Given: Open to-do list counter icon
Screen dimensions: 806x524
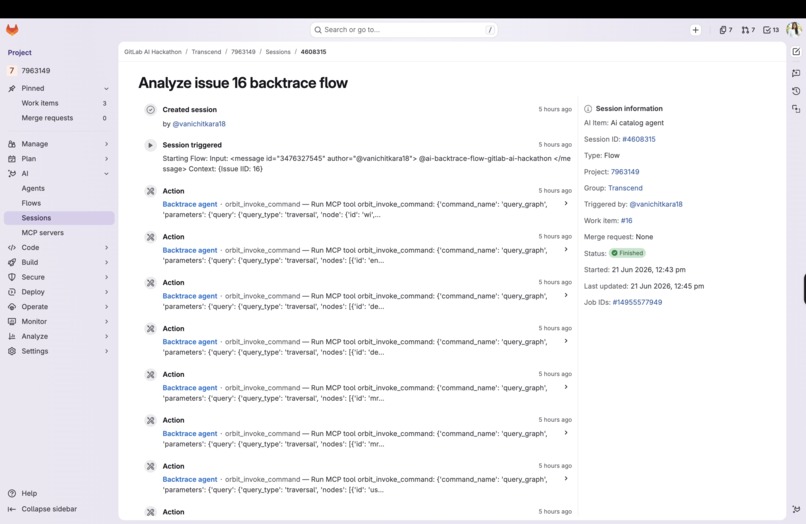Looking at the screenshot, I should pos(771,30).
